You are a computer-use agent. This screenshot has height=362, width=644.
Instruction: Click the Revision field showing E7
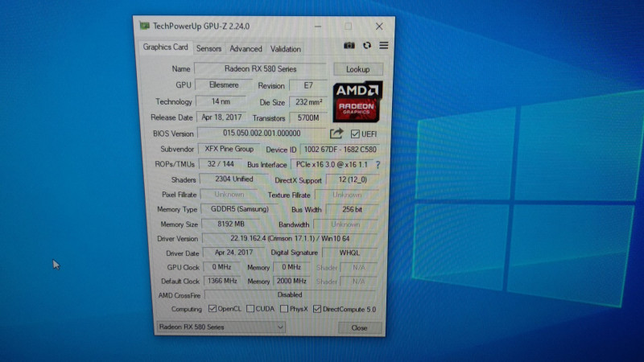(x=308, y=85)
